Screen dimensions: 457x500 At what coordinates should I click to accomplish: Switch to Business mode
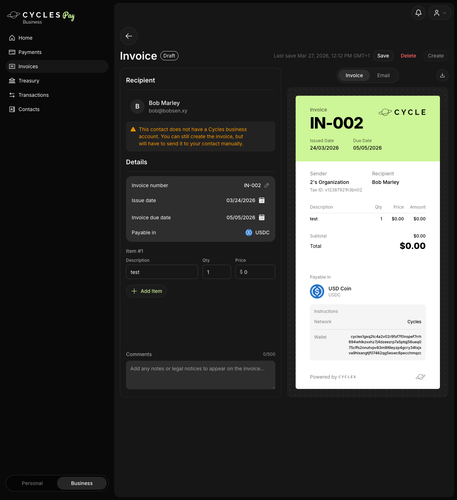click(x=82, y=483)
